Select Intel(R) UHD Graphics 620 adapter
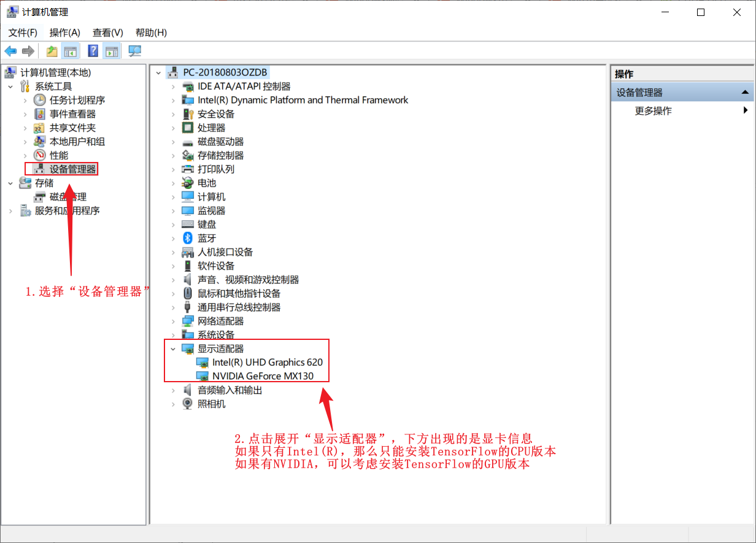The width and height of the screenshot is (756, 543). (x=267, y=362)
